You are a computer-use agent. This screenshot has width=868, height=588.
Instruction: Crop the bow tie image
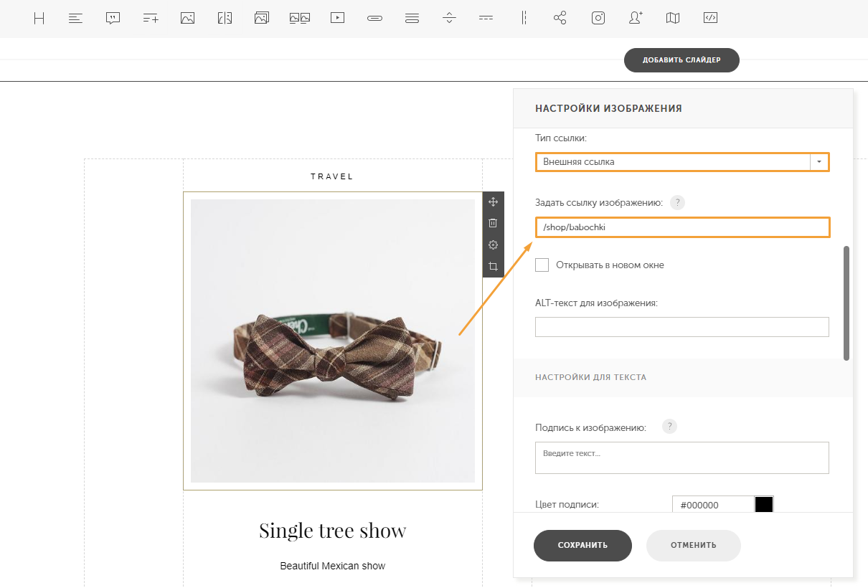click(493, 267)
